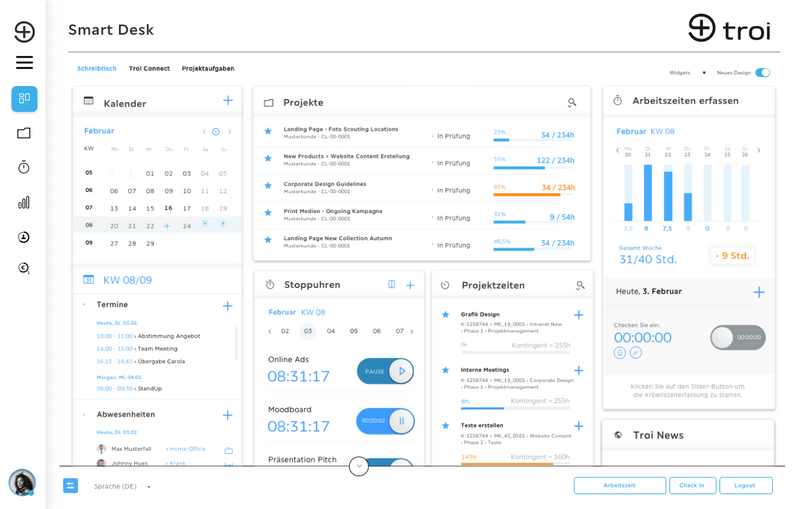Click the Check In button

[x=692, y=486]
